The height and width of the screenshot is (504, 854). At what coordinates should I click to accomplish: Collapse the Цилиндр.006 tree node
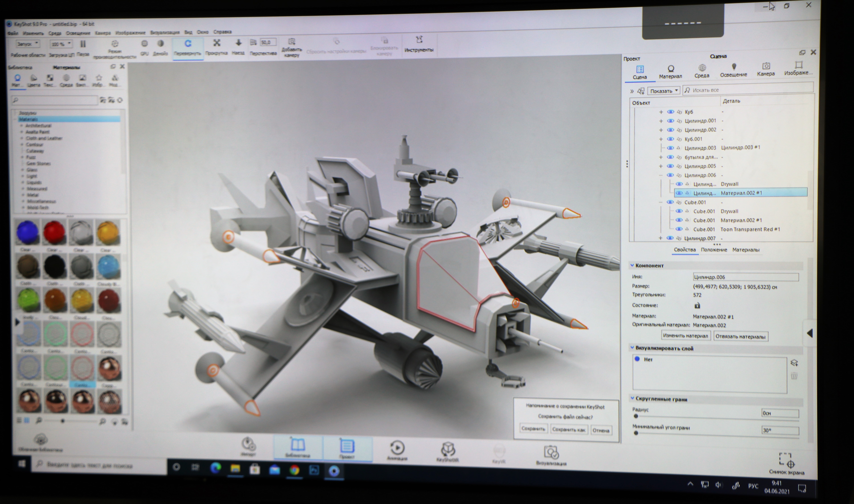(x=661, y=175)
